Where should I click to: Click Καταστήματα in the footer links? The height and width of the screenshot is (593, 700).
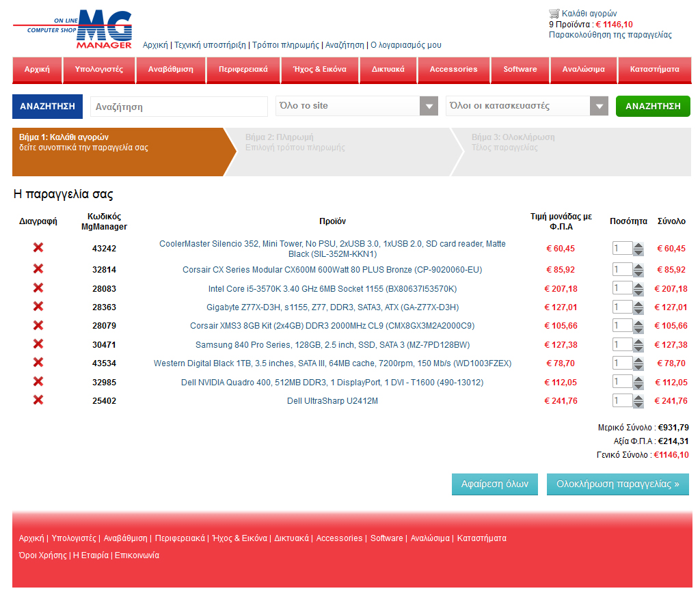pyautogui.click(x=482, y=538)
